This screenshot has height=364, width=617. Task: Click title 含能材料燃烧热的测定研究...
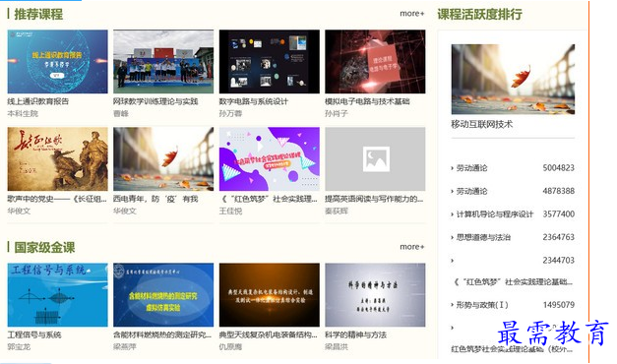click(162, 334)
